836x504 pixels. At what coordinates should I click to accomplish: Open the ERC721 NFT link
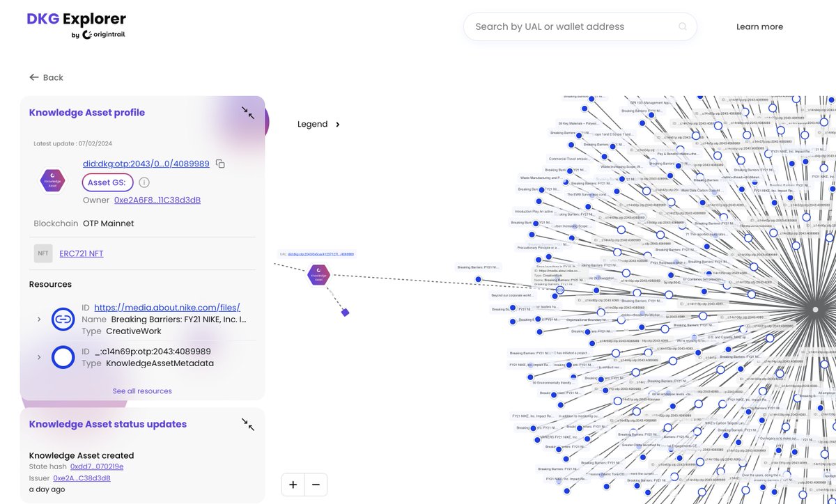coord(82,253)
